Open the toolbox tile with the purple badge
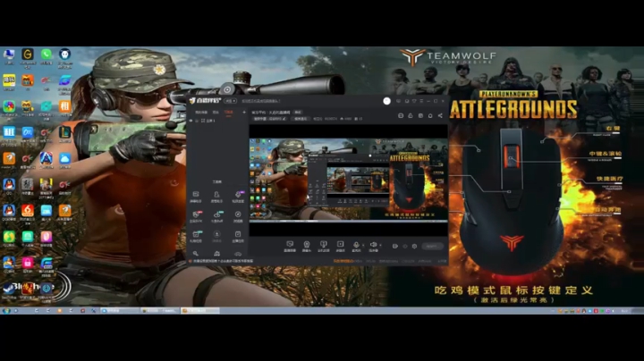 [238, 197]
